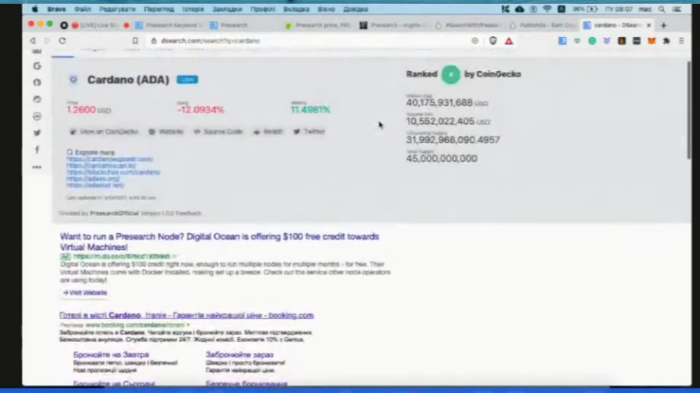This screenshot has height=393, width=700.
Task: Click the Google icon in the sidebar
Action: point(37,66)
